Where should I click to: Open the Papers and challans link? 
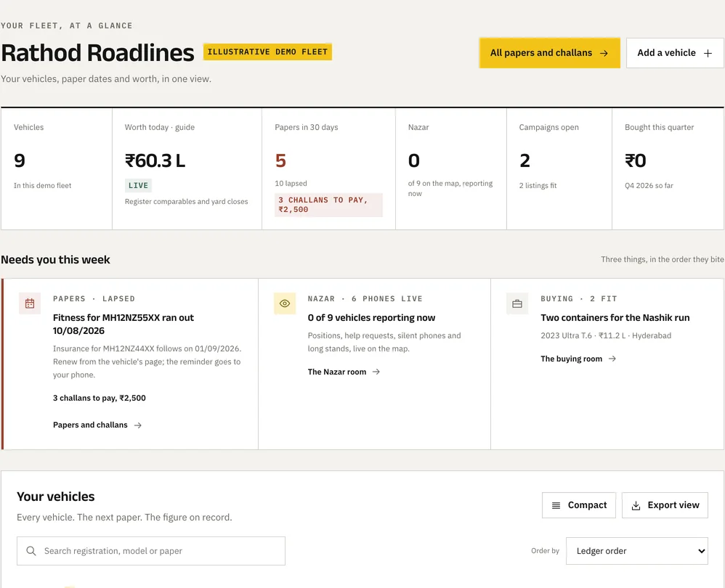(97, 425)
